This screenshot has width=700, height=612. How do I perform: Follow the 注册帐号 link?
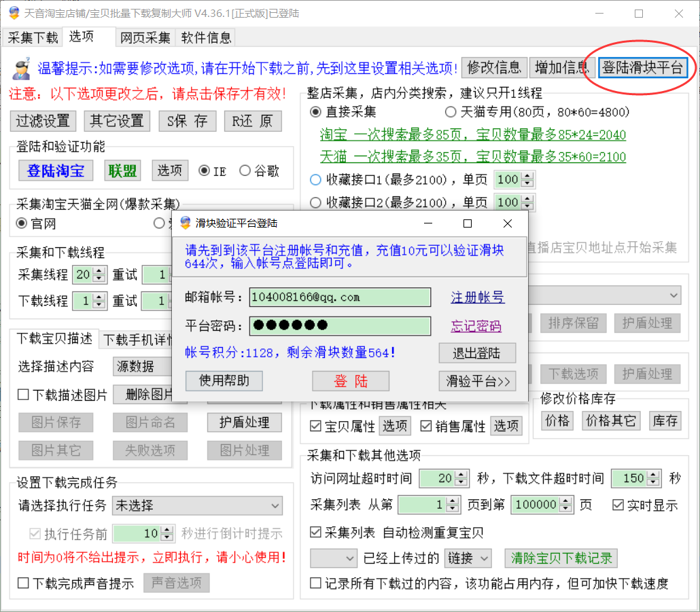coord(478,298)
